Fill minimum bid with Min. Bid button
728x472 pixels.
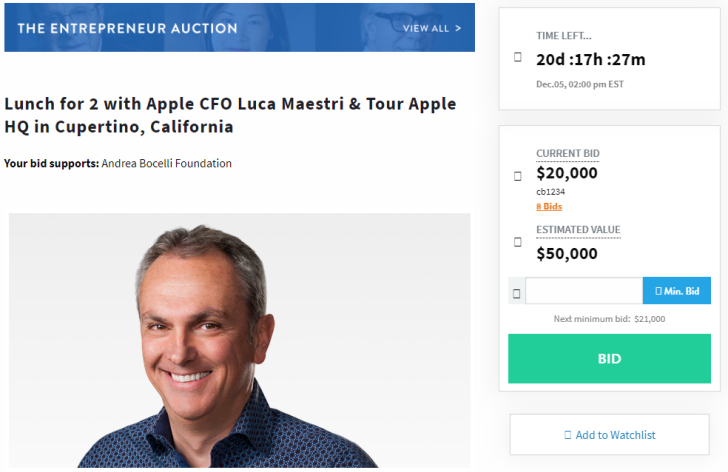pyautogui.click(x=676, y=291)
